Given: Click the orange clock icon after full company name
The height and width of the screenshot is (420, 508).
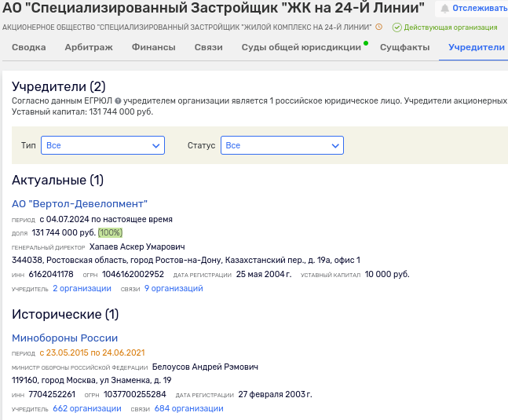Looking at the screenshot, I should point(378,27).
